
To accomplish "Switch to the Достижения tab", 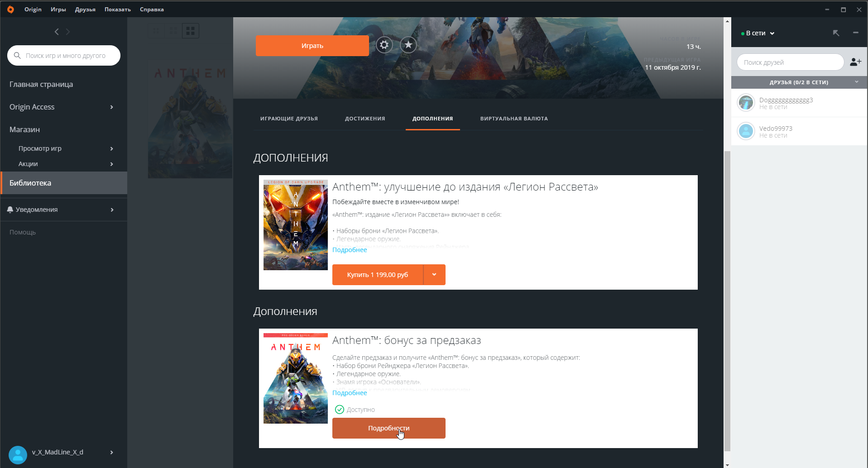I will [x=365, y=119].
